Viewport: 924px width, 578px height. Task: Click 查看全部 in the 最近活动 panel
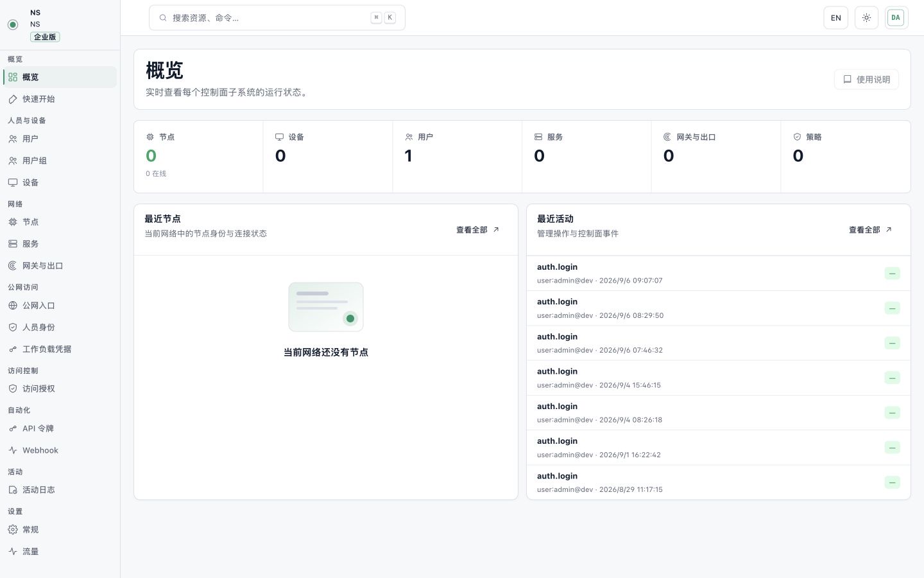tap(870, 230)
